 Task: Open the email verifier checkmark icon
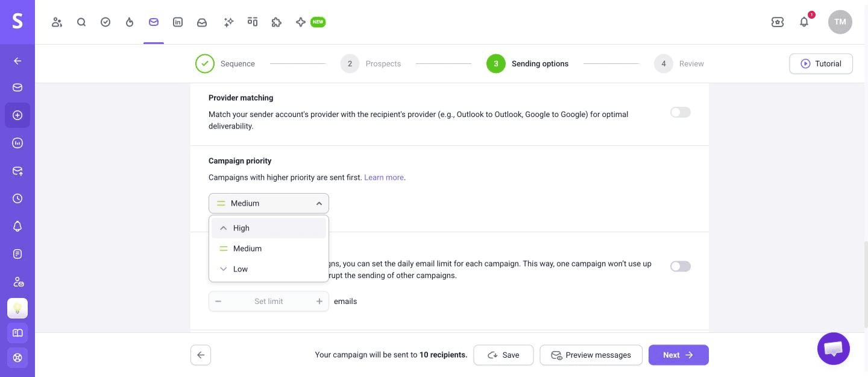click(105, 22)
